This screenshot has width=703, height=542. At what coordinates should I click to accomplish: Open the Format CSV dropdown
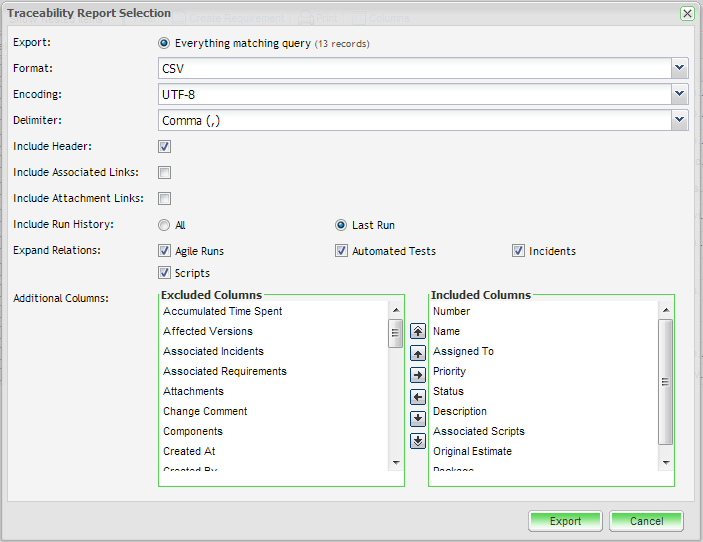pyautogui.click(x=679, y=68)
